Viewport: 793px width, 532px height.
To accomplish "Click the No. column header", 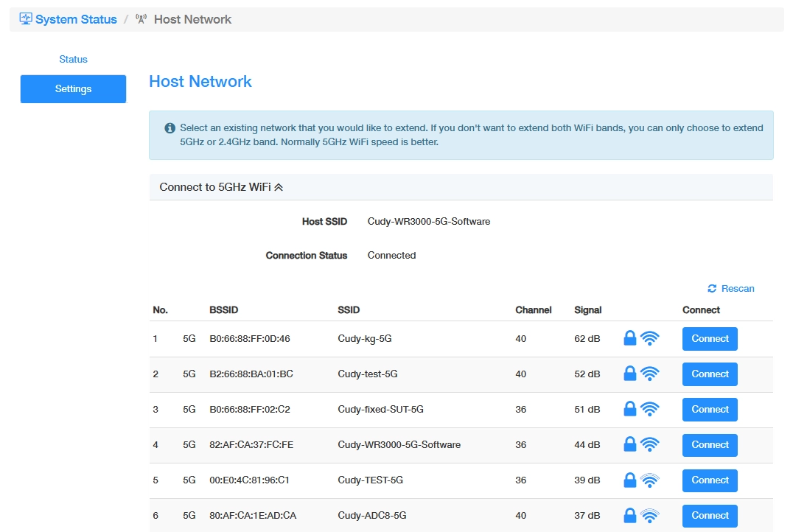I will coord(161,310).
